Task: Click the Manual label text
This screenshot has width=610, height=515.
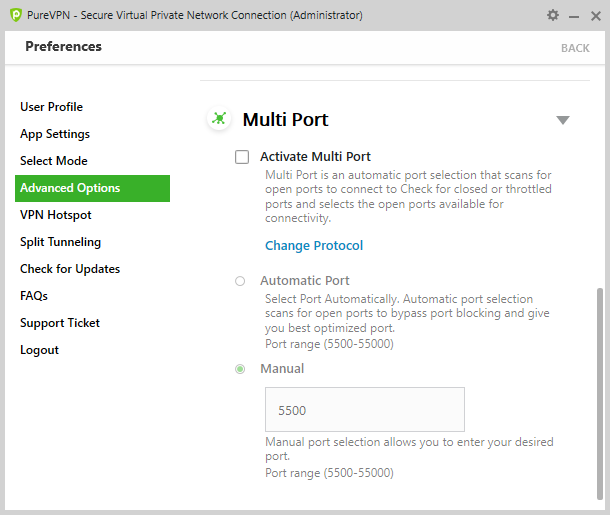Action: click(282, 369)
